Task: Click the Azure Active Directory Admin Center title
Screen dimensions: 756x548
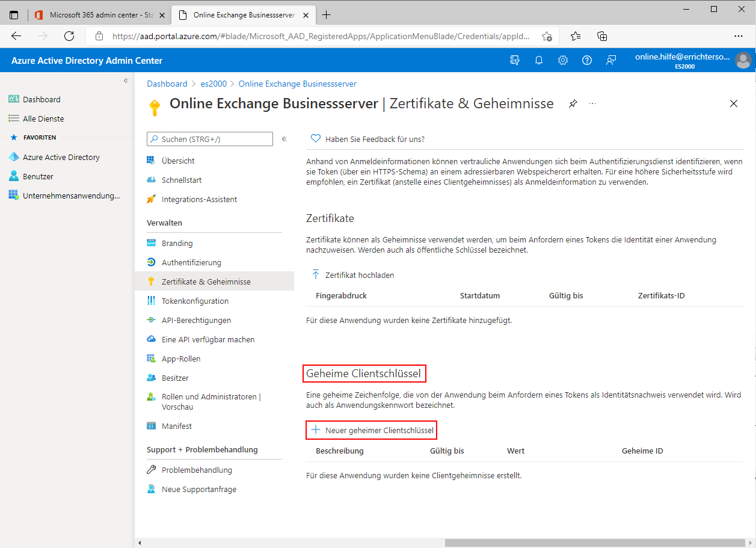Action: [87, 61]
